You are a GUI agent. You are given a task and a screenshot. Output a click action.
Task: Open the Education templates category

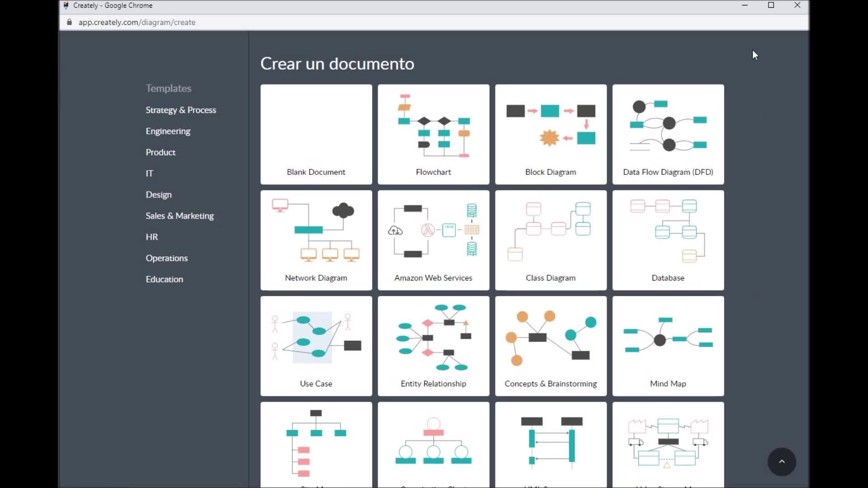(x=164, y=279)
